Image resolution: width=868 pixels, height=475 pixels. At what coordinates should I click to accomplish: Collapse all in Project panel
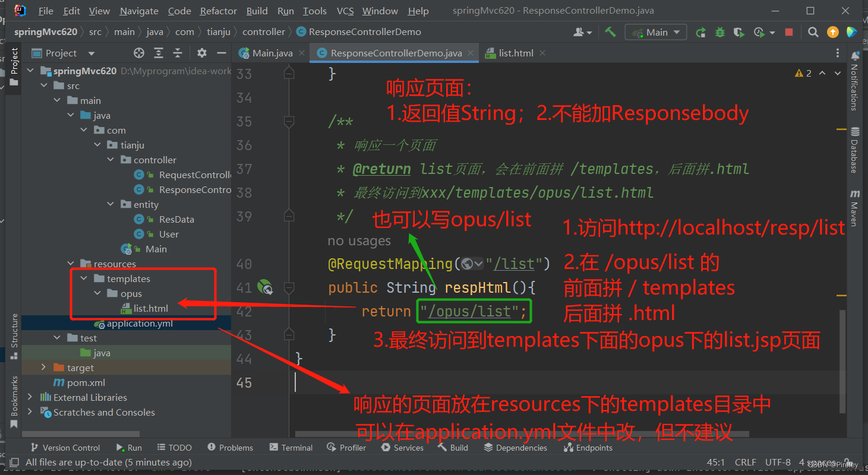[178, 53]
